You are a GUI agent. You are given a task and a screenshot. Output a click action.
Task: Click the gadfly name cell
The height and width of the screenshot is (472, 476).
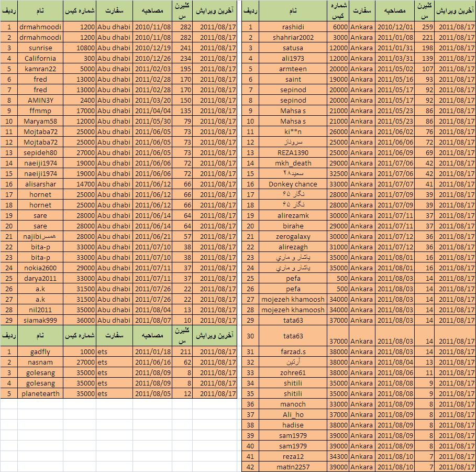coord(40,352)
